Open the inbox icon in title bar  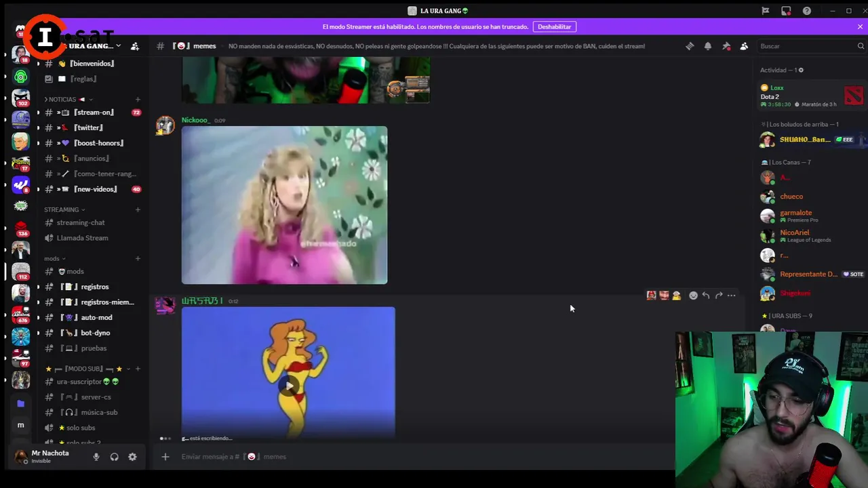[x=786, y=11]
